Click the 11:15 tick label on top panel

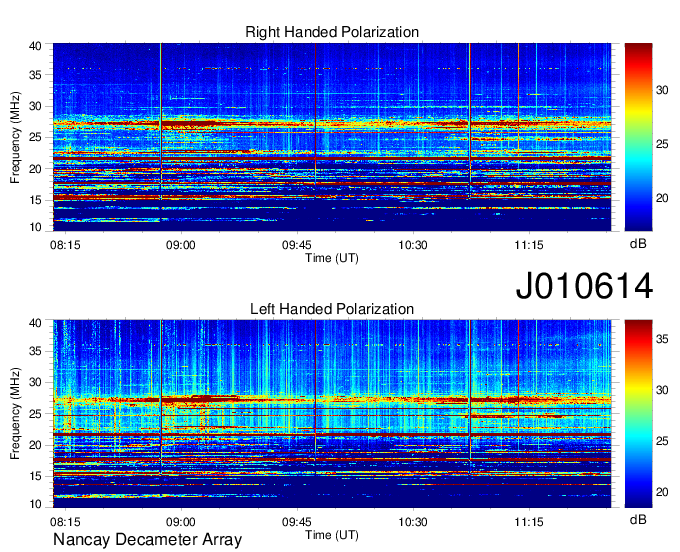point(529,245)
